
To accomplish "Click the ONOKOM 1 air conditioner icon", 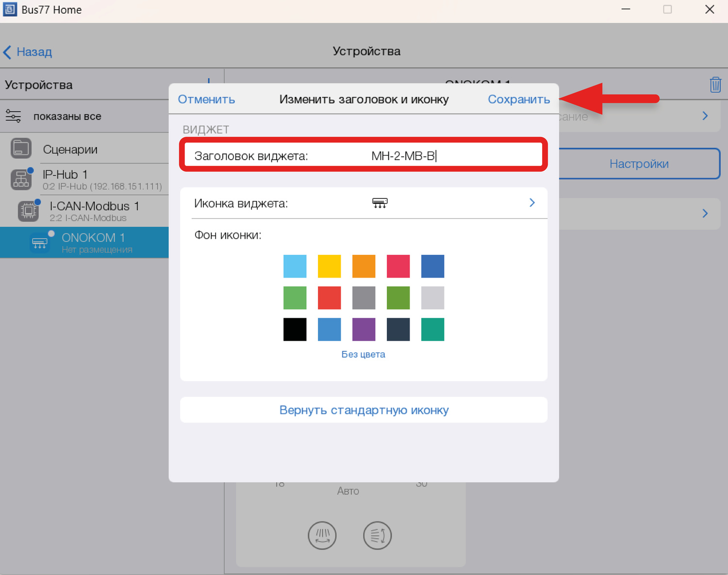I will (x=39, y=243).
